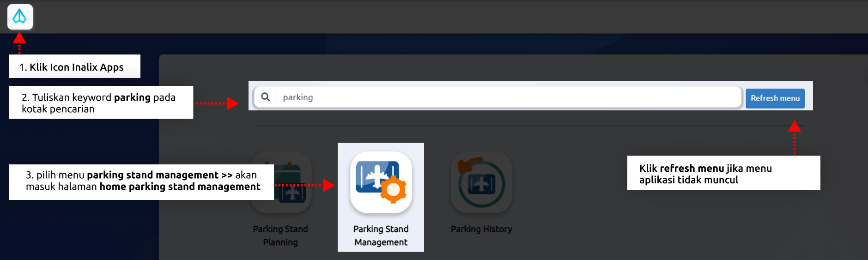Viewport: 868px width, 260px height.
Task: Open the Parking Stand Management app icon
Action: click(381, 182)
